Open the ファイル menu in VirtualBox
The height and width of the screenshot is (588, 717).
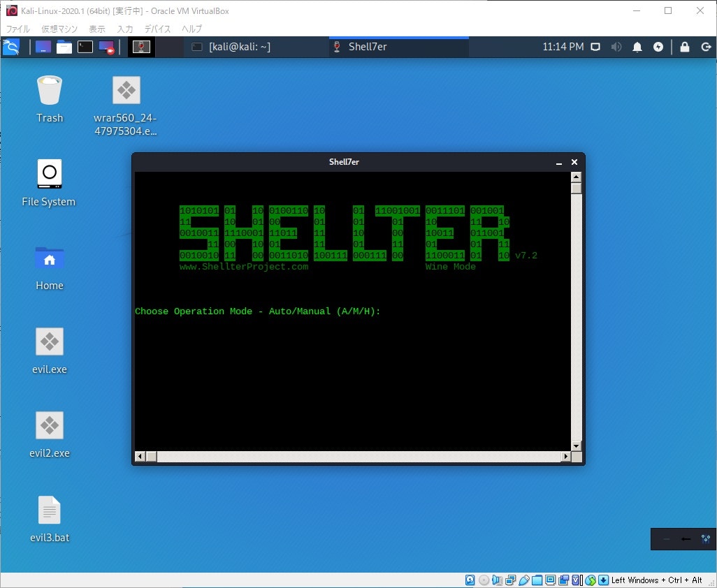click(18, 29)
